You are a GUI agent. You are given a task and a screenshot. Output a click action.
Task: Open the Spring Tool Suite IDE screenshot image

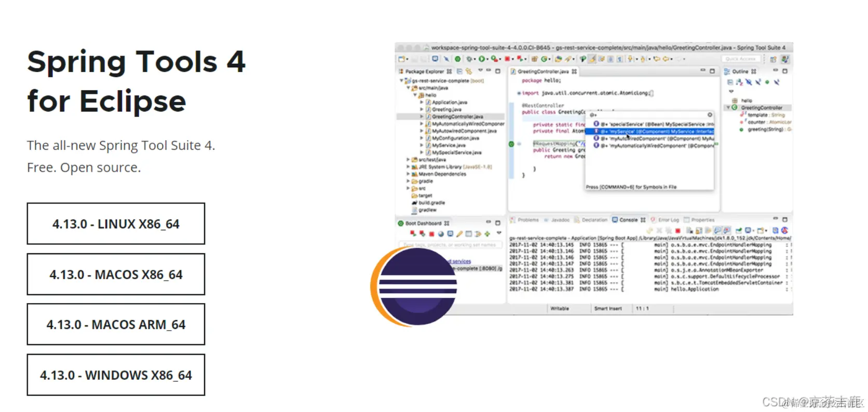tap(594, 178)
